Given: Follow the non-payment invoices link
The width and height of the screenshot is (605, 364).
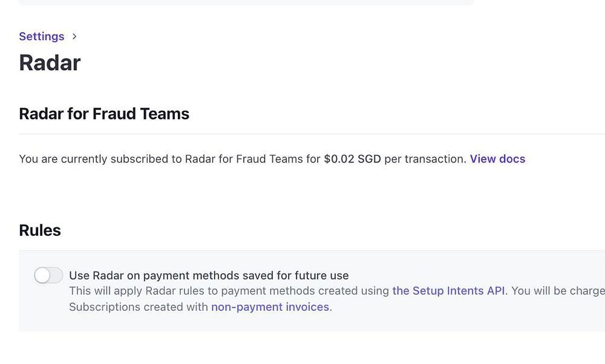Looking at the screenshot, I should 270,307.
